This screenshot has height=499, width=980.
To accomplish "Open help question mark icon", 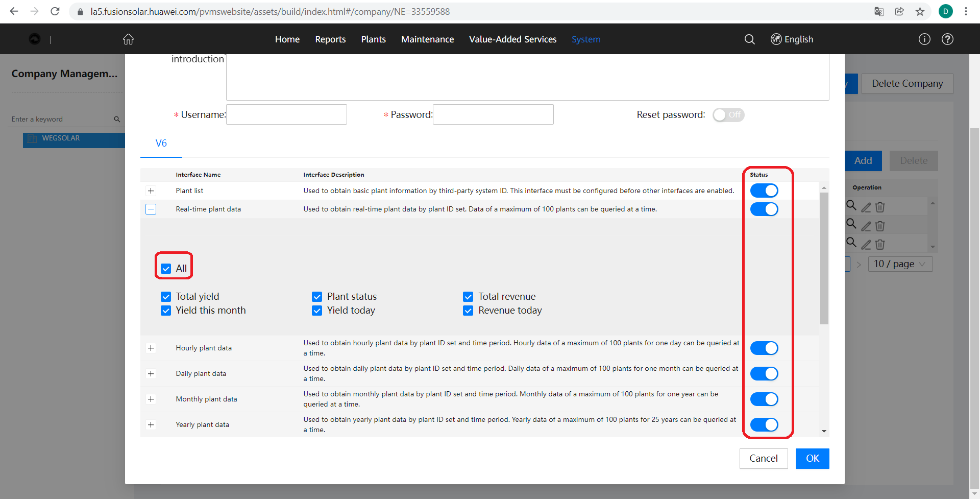I will 947,39.
